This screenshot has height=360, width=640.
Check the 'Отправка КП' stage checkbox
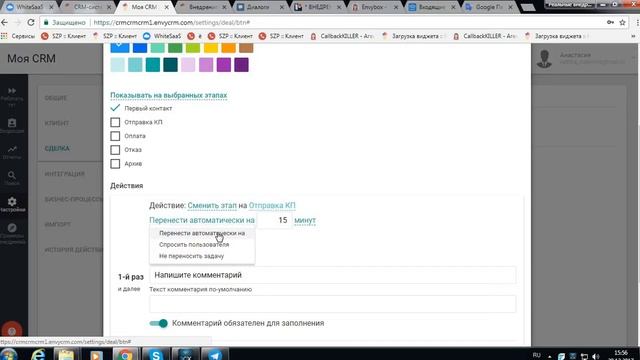tap(115, 122)
